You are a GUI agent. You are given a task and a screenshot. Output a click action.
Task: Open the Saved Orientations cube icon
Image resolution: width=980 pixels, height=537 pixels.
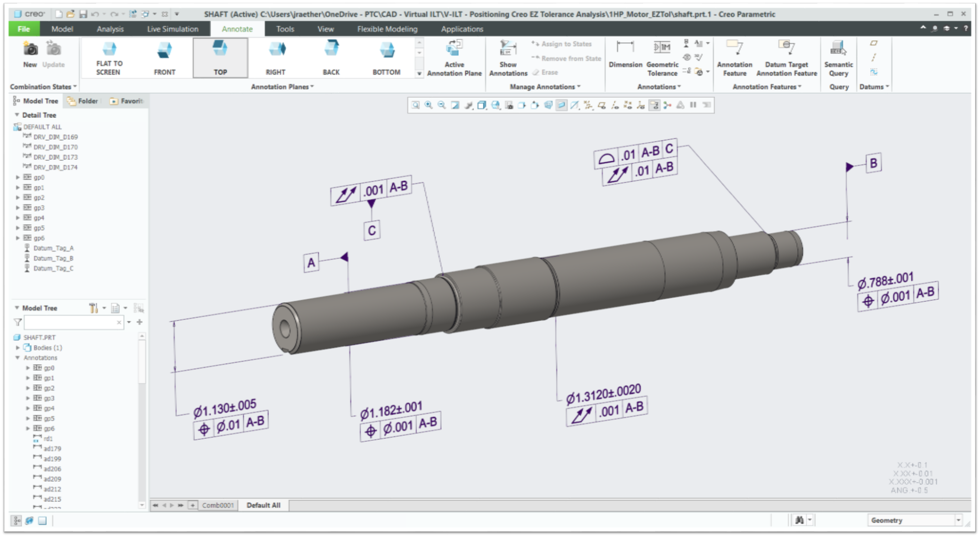pos(496,105)
